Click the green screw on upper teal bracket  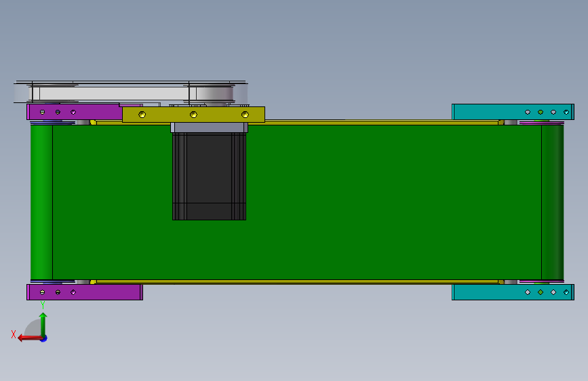pos(541,112)
